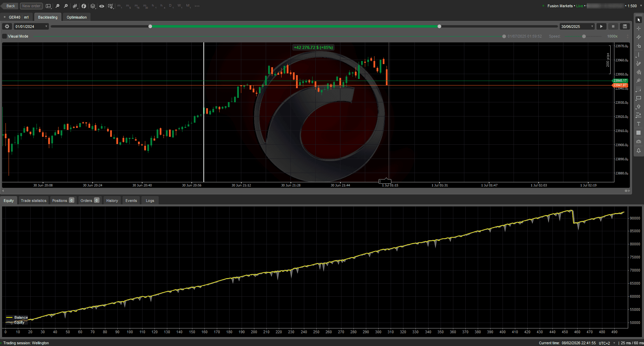Click the alert bell icon in sidebar
The height and width of the screenshot is (346, 644).
coord(639,151)
